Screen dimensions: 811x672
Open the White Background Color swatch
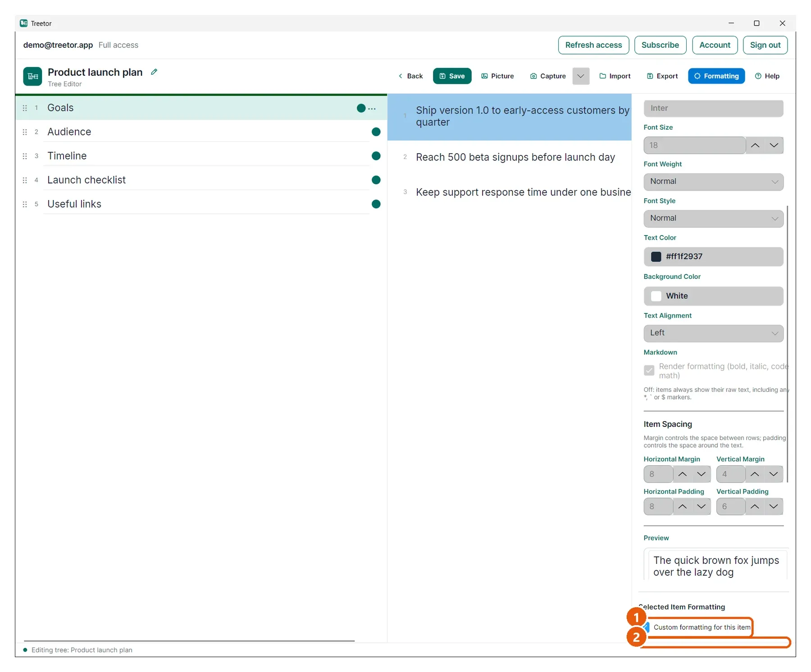pyautogui.click(x=713, y=296)
